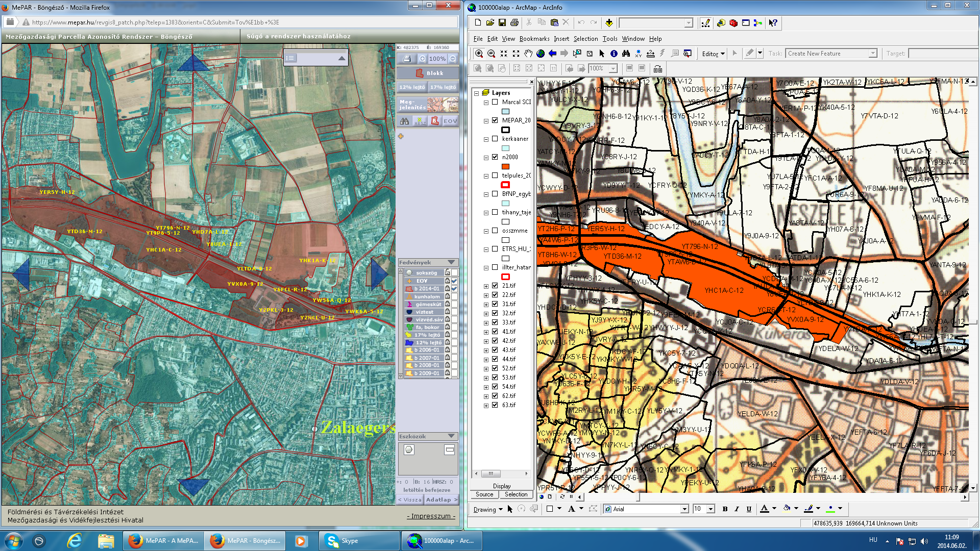
Task: Open the Bookmarks menu
Action: (x=534, y=39)
